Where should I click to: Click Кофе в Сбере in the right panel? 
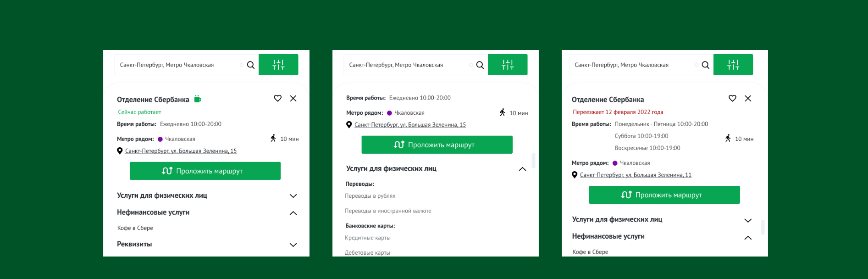pos(590,252)
